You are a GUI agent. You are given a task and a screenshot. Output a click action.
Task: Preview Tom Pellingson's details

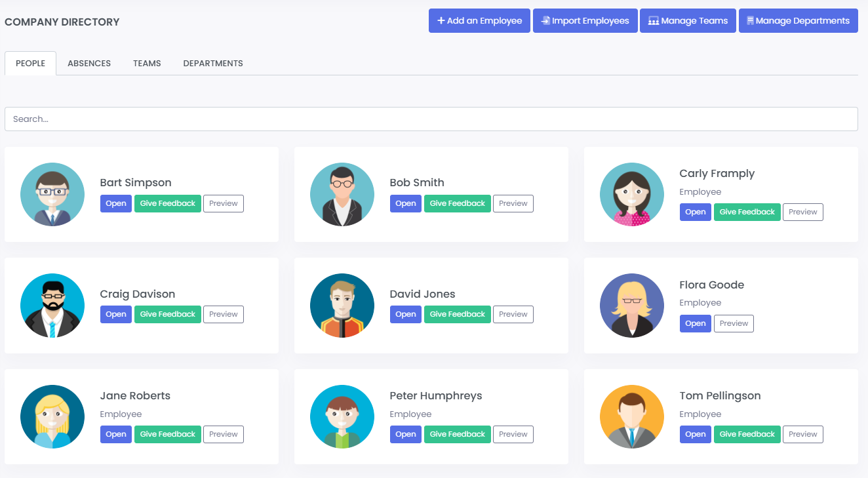click(802, 434)
